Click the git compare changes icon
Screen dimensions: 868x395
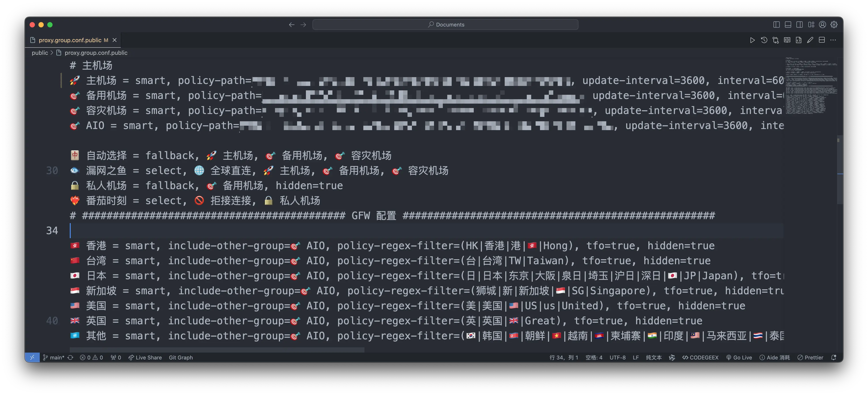(775, 40)
